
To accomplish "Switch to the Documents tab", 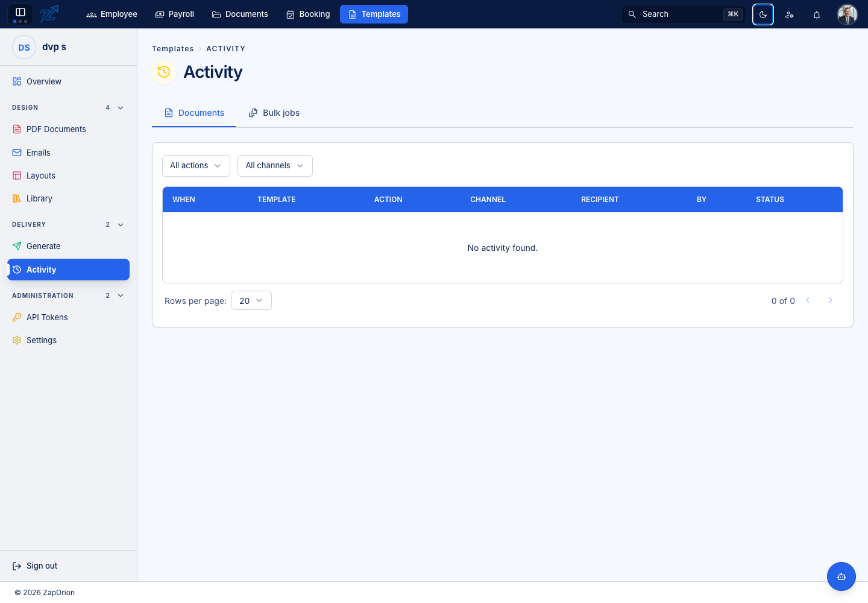I will coord(194,113).
